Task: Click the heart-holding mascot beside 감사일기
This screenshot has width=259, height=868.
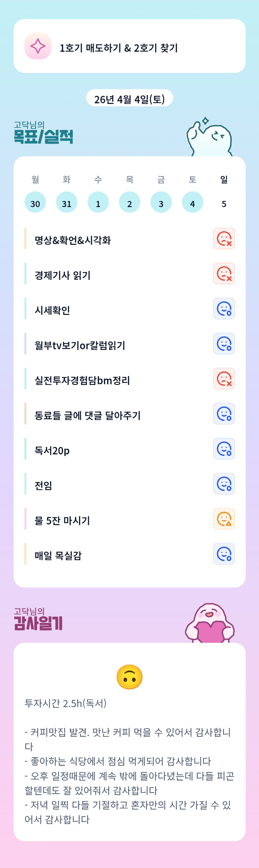Action: click(x=210, y=624)
